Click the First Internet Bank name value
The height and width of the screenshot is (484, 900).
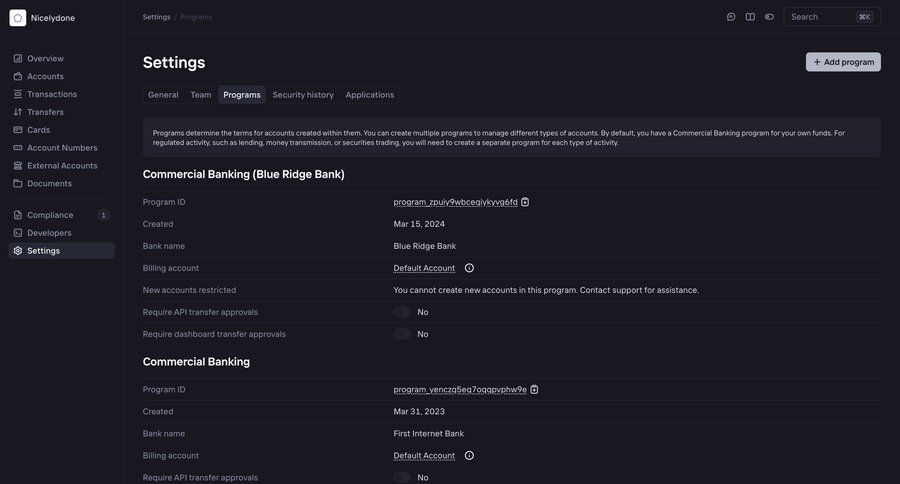(x=429, y=433)
